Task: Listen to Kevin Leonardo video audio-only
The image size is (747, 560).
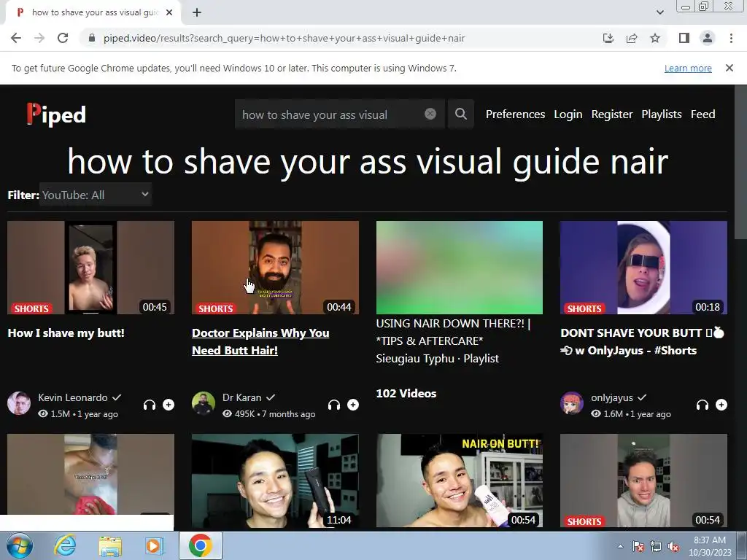Action: (x=150, y=405)
